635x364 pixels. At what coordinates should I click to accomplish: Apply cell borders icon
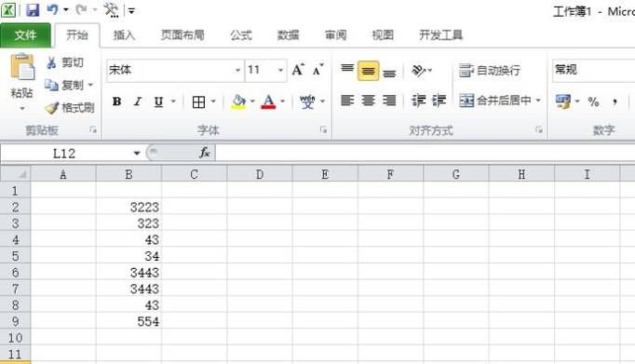[198, 101]
